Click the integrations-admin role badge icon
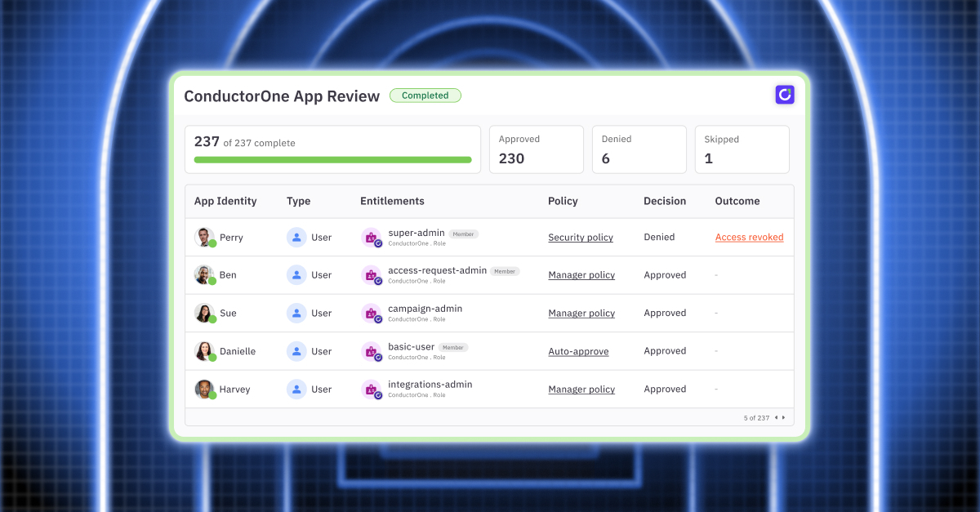980x512 pixels. pos(372,390)
